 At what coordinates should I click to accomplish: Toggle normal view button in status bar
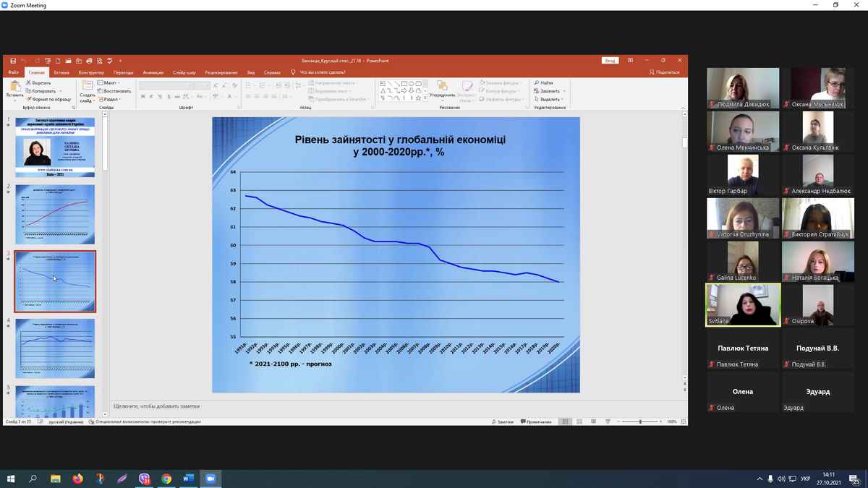click(x=565, y=421)
